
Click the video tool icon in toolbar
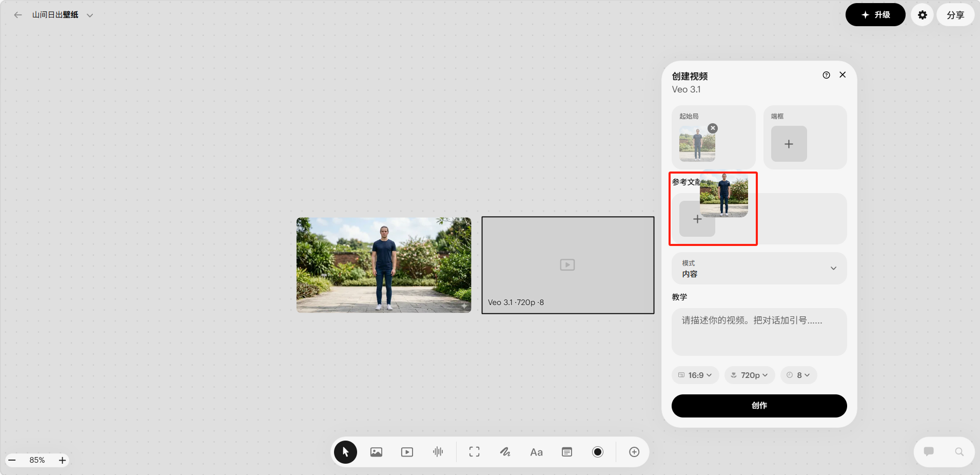(407, 452)
